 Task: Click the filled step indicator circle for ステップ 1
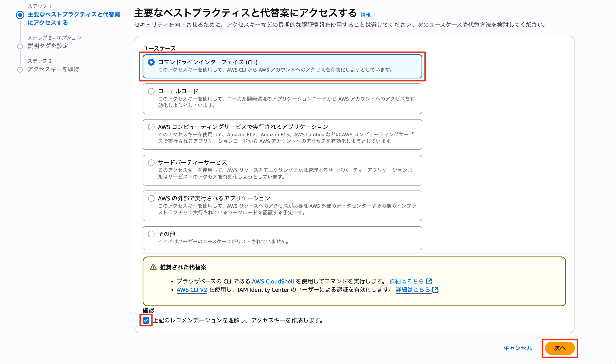20,15
